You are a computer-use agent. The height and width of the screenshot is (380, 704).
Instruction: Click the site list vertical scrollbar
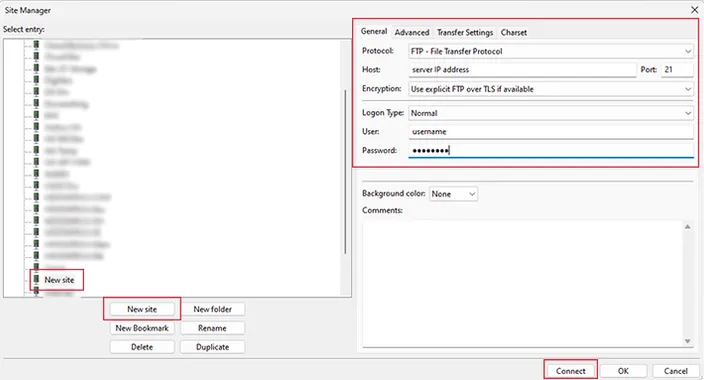coord(345,172)
